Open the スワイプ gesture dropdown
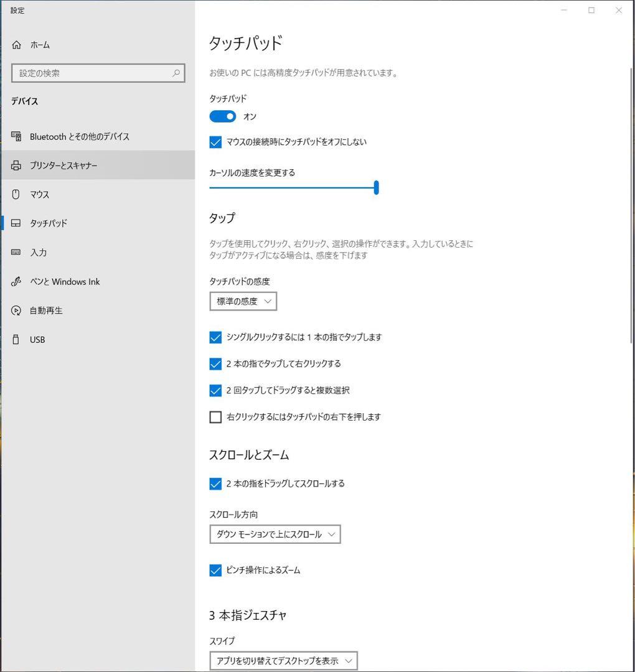The height and width of the screenshot is (672, 635). (283, 660)
